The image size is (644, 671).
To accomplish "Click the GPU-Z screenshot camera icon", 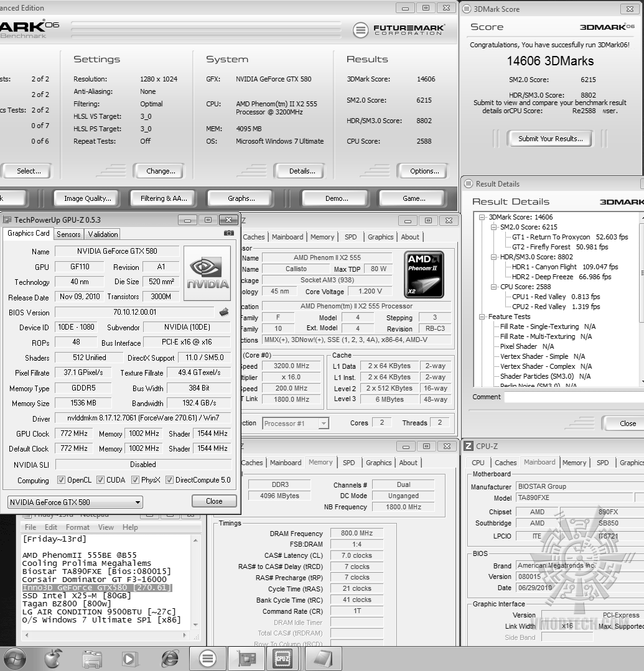I will (229, 233).
